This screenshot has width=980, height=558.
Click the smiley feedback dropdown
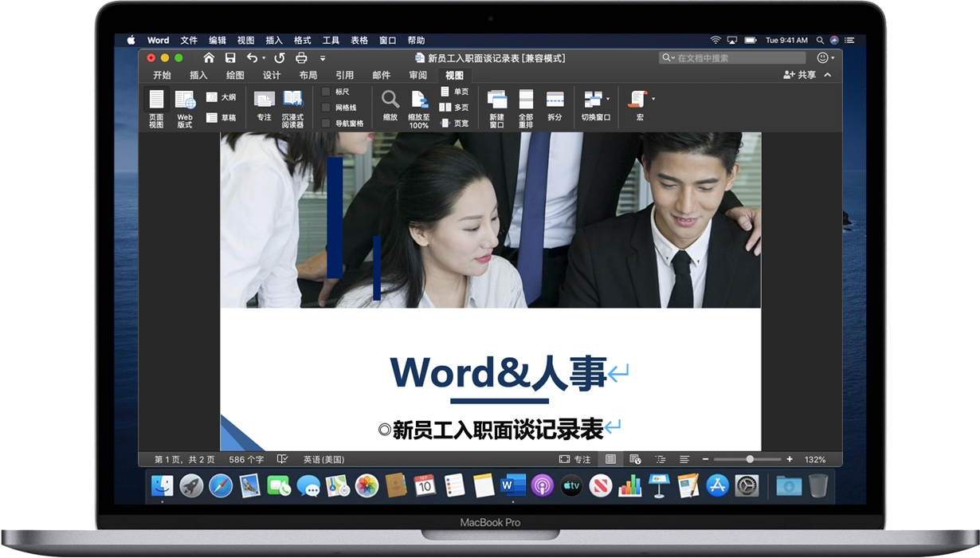pos(824,57)
